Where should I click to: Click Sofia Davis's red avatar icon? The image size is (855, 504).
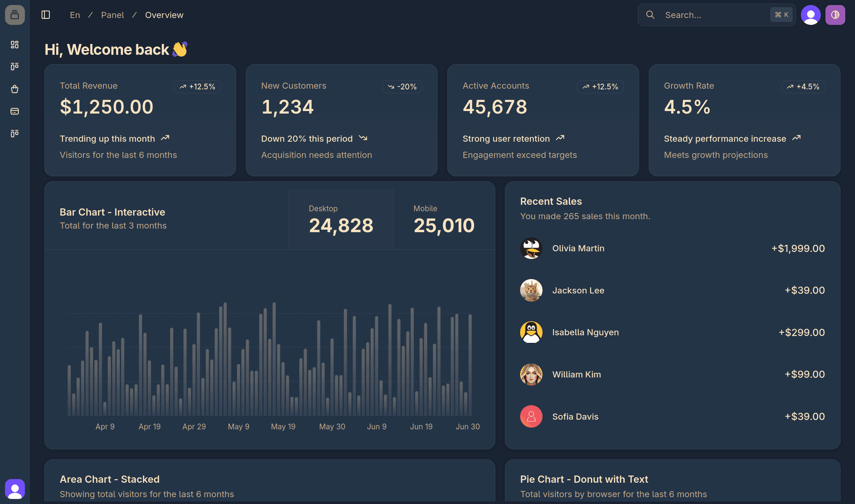pyautogui.click(x=531, y=416)
